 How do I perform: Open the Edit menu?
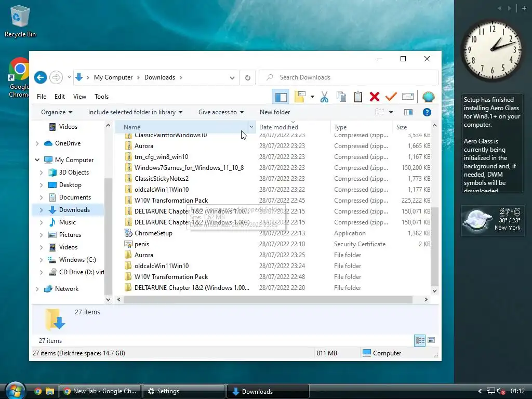[60, 97]
